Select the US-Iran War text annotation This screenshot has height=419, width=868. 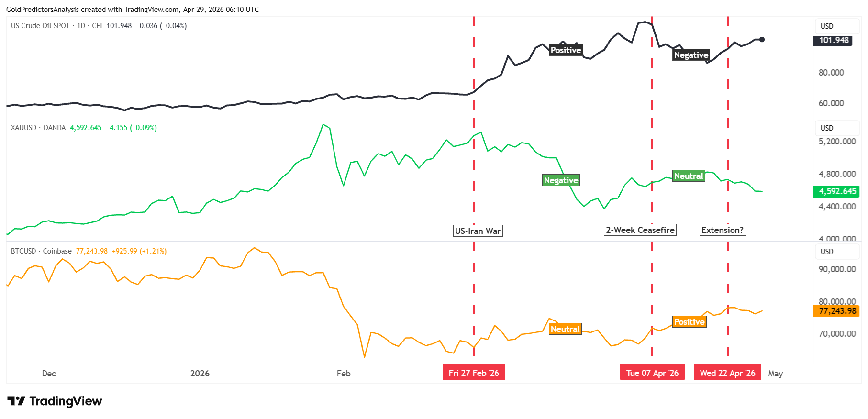[478, 231]
